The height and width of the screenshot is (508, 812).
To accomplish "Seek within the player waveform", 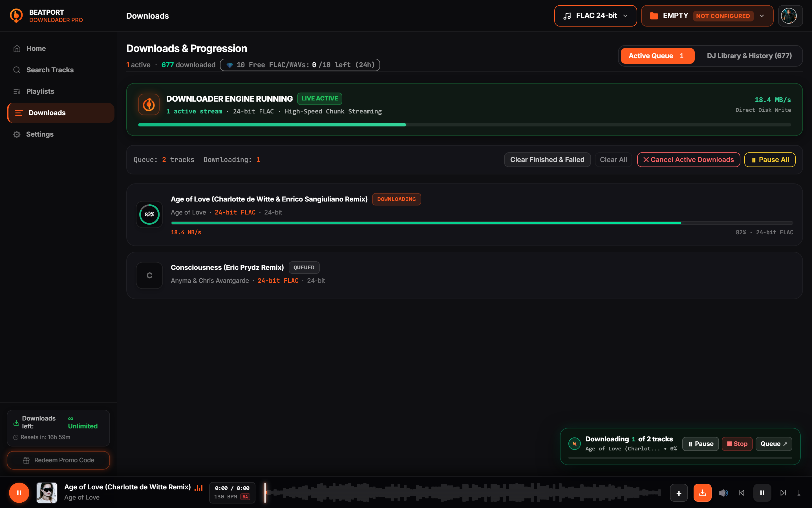I will pyautogui.click(x=463, y=492).
